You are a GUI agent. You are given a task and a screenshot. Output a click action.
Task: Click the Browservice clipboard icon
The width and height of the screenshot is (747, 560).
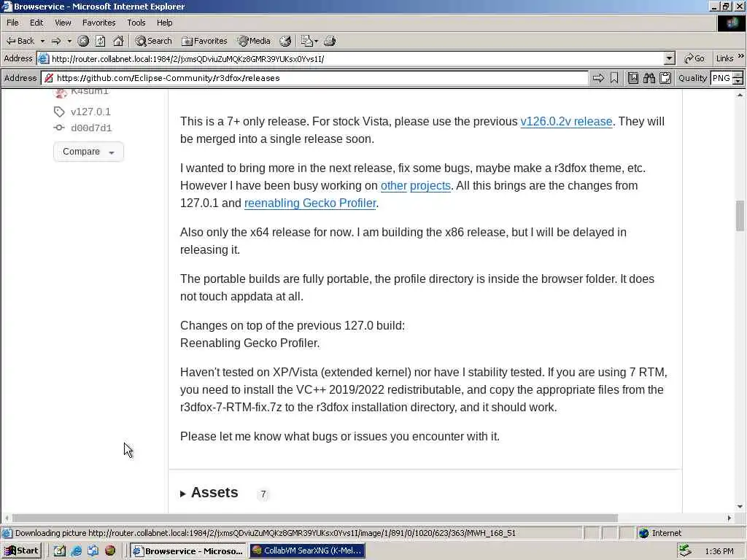pos(665,78)
